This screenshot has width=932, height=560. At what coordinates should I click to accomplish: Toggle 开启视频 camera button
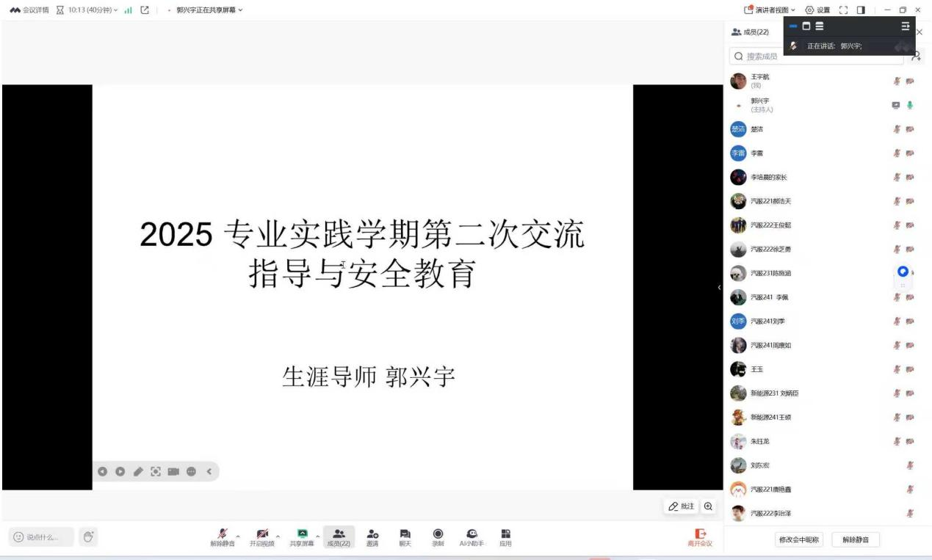pos(261,537)
